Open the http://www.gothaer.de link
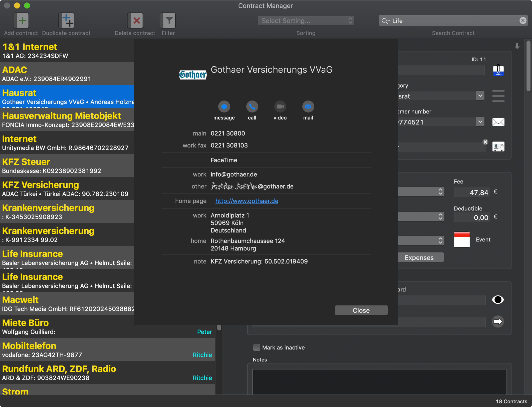532x407 pixels. pos(247,201)
